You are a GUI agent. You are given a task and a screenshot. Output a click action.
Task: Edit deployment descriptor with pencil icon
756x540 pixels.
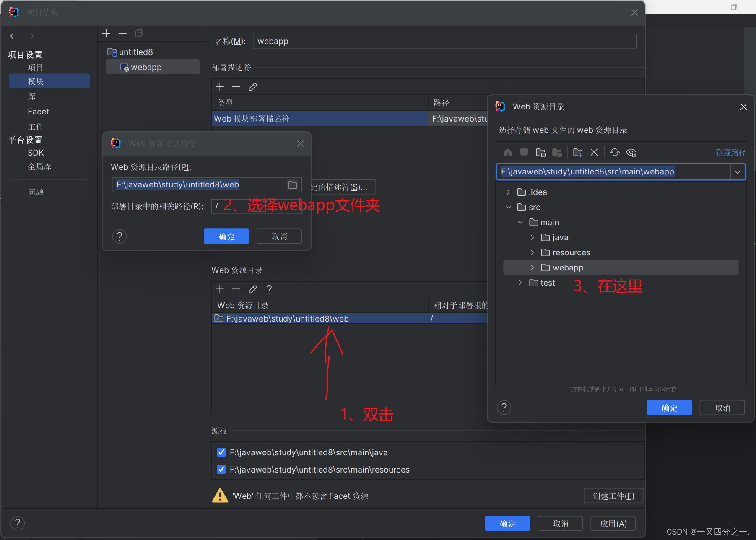pyautogui.click(x=253, y=87)
